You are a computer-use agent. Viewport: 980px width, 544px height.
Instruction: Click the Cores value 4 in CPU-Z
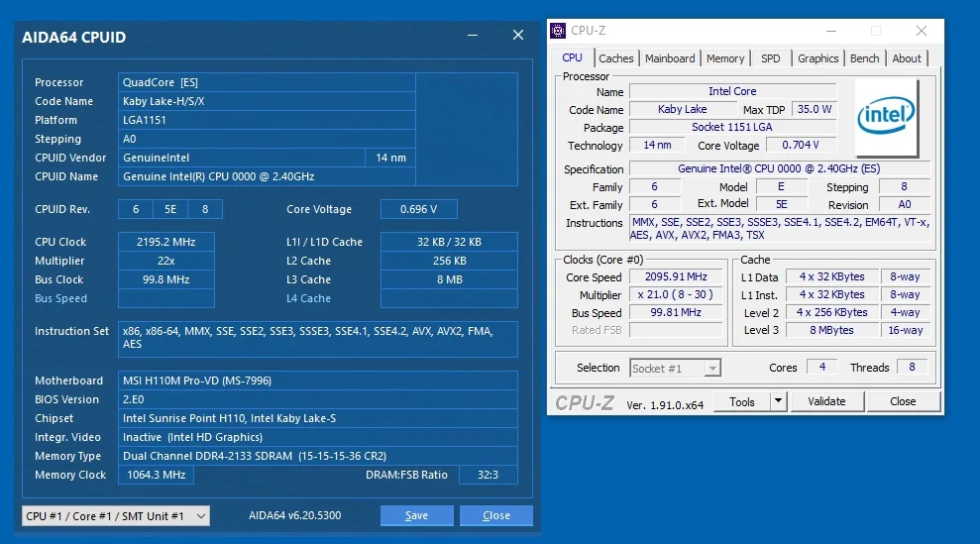pos(822,367)
